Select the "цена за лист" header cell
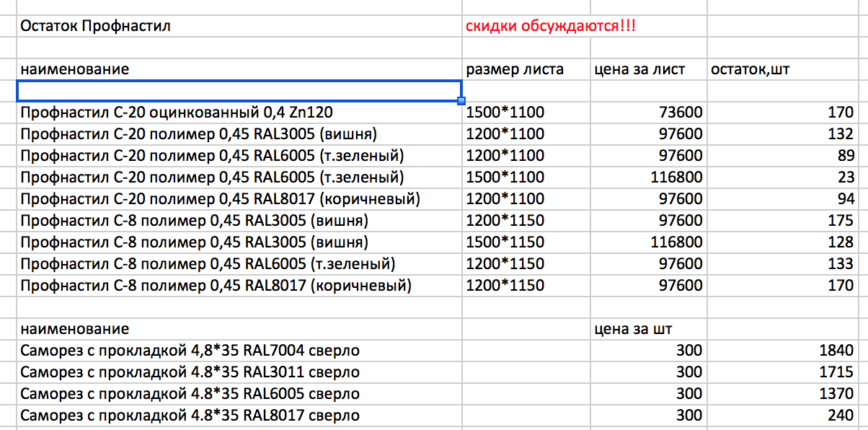868x430 pixels. click(x=639, y=69)
